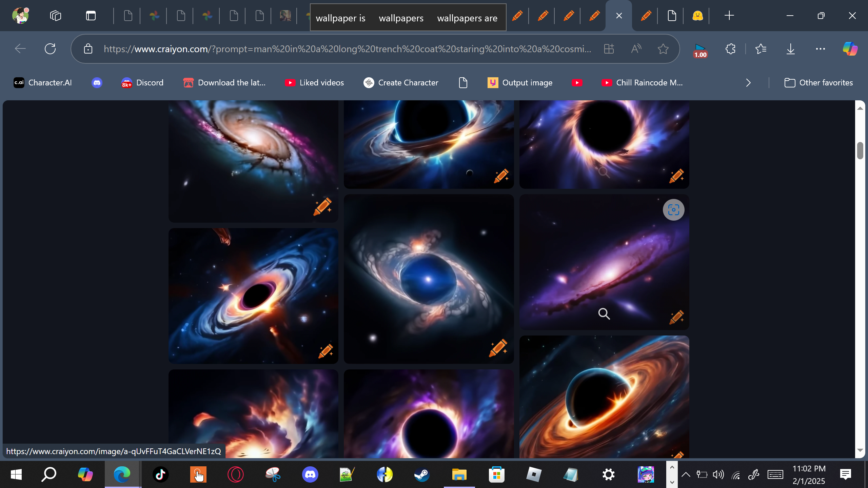Open Copilot sidebar icon in browser

(x=850, y=49)
